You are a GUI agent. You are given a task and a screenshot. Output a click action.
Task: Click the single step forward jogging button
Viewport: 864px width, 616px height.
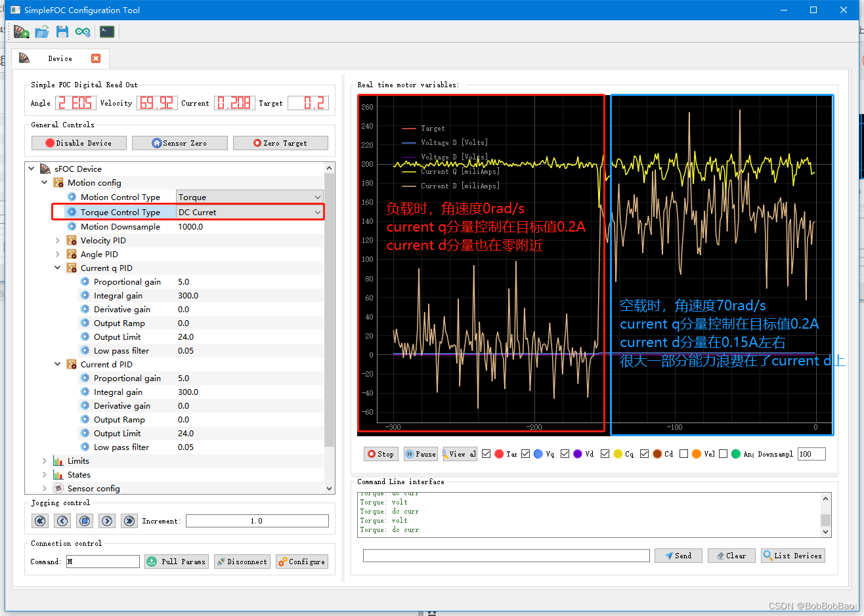(x=107, y=521)
